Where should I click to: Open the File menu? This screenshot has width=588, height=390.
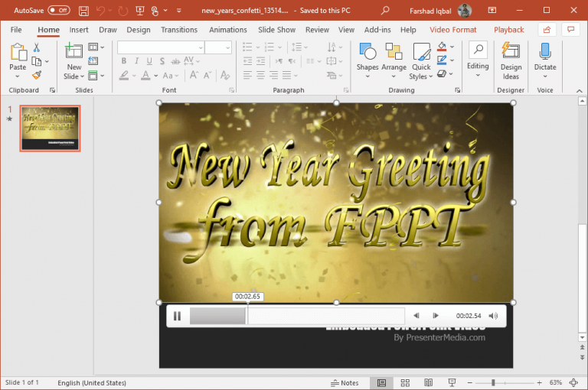click(x=16, y=30)
